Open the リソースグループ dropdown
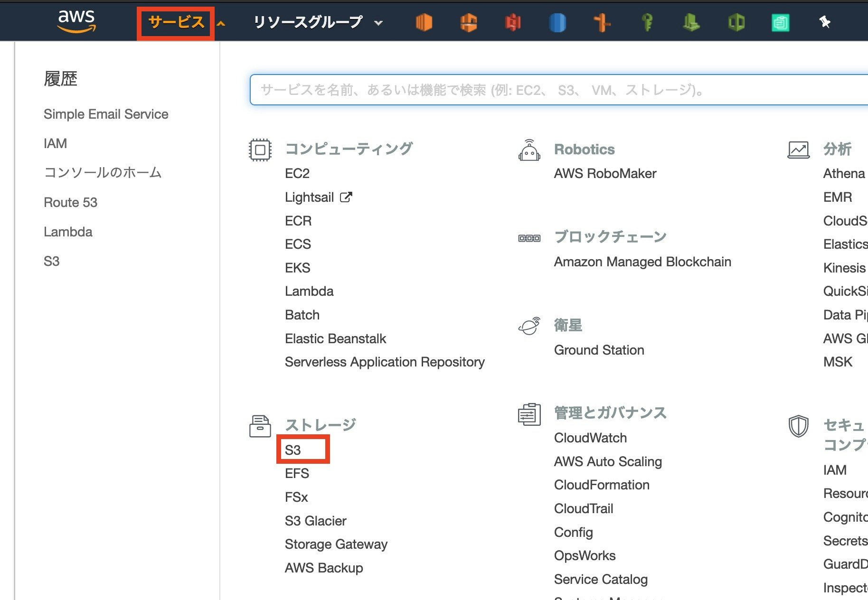The height and width of the screenshot is (600, 868). (x=318, y=22)
